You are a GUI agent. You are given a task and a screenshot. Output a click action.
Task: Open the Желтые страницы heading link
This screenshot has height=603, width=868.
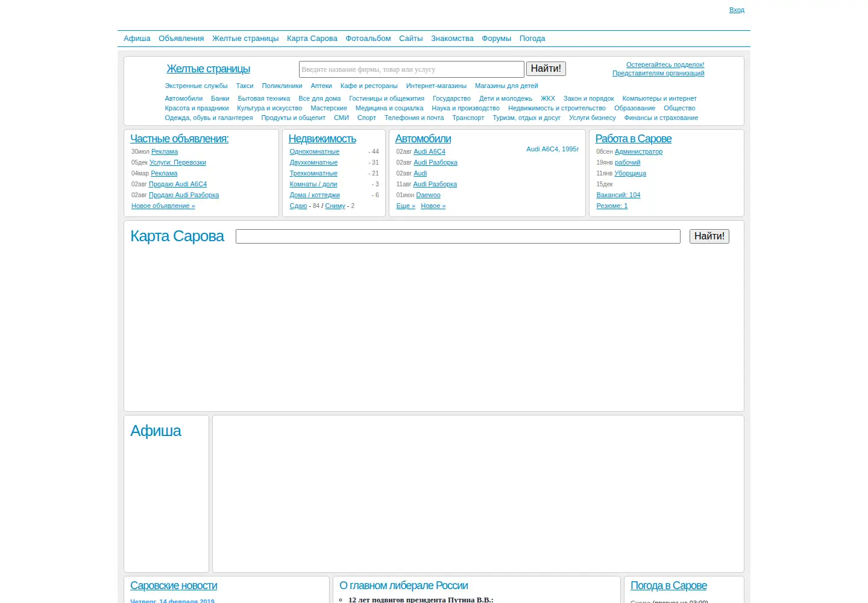pos(208,69)
